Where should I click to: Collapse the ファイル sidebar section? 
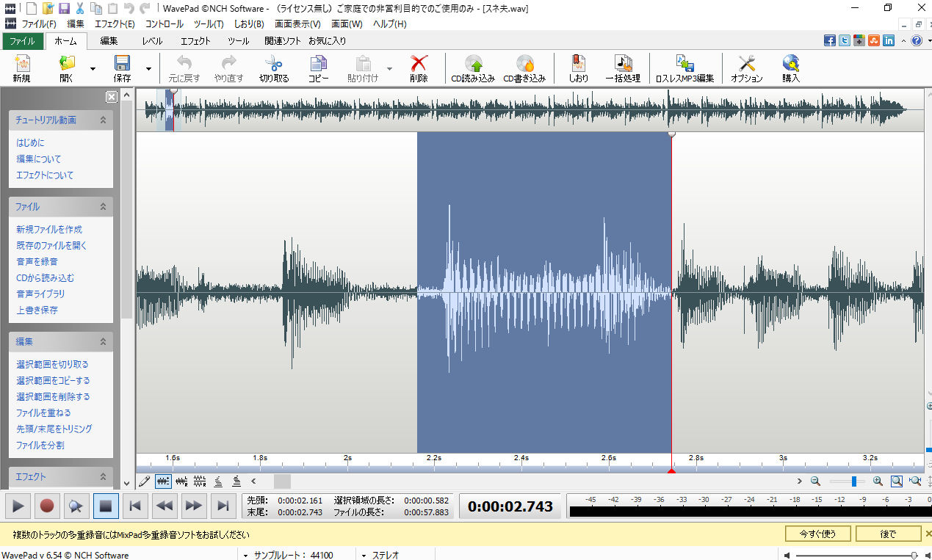[x=103, y=207]
